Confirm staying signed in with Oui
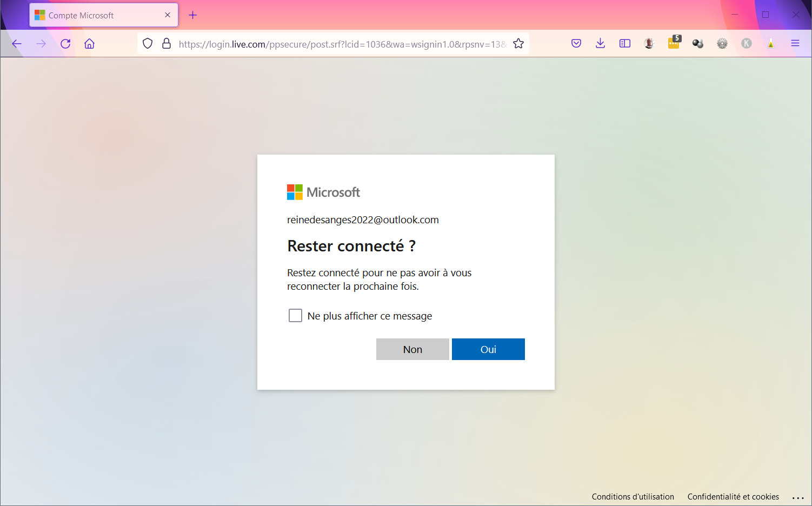Screen dimensions: 812x506 488,349
